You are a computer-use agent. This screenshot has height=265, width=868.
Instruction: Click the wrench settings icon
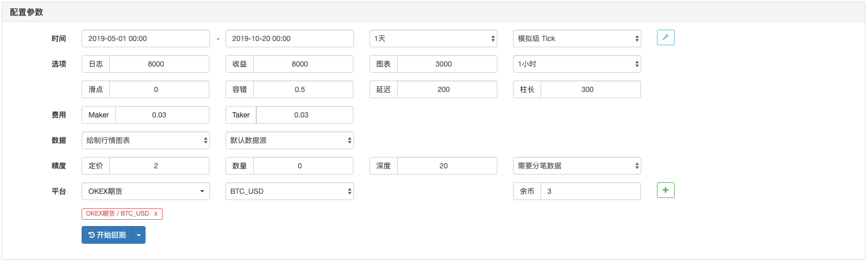665,37
